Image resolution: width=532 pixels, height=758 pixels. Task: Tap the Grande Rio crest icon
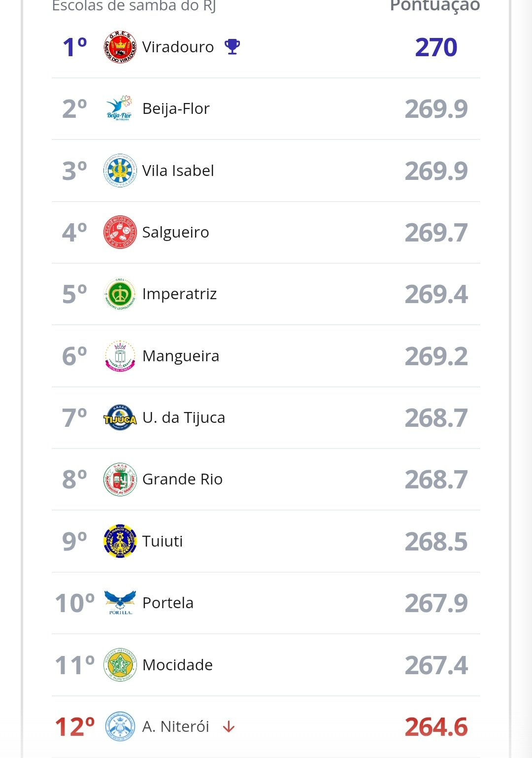coord(120,480)
